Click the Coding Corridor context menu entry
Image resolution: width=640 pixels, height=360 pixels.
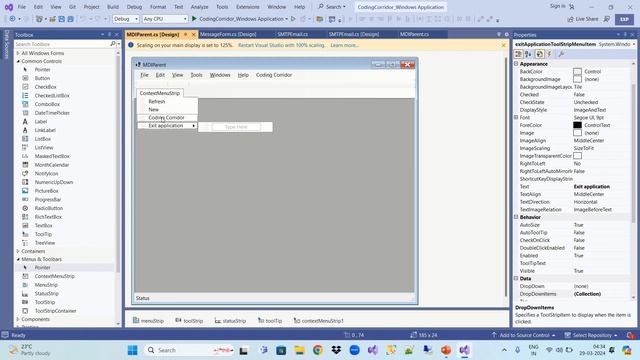pos(166,118)
